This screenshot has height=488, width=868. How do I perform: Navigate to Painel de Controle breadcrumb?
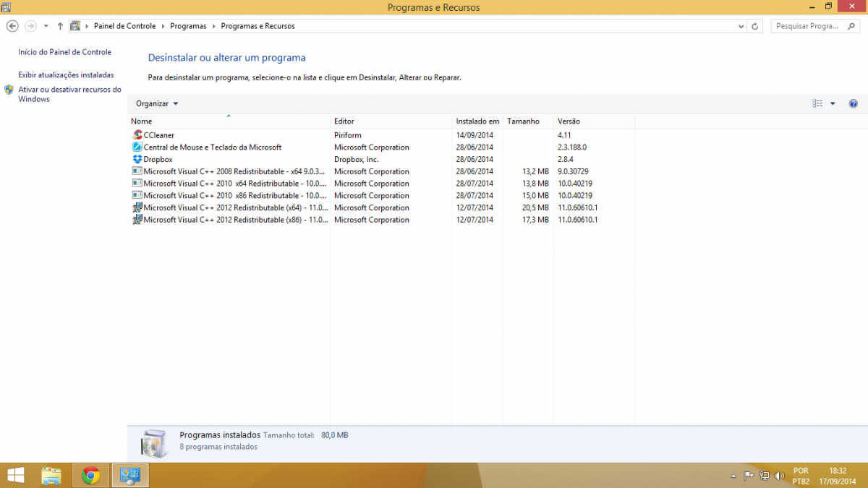coord(125,26)
